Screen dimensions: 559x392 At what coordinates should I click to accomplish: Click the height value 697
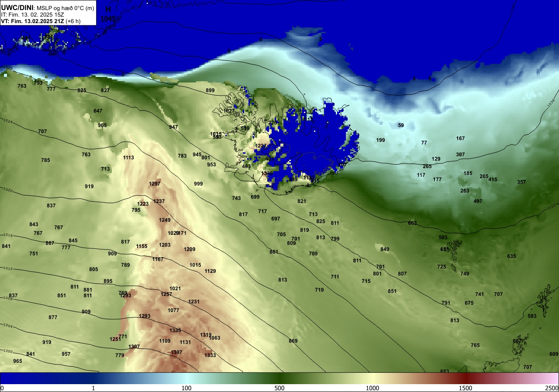point(276,219)
